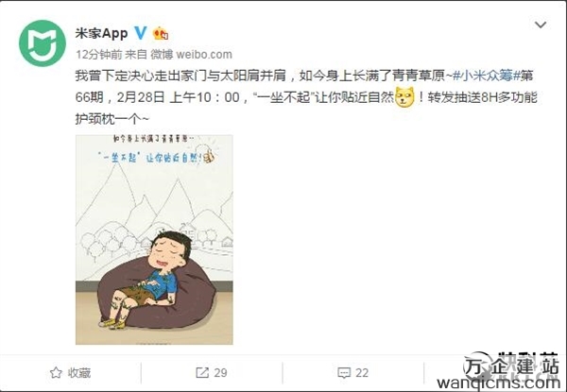Click the 收藏 star icon
Viewport: 567px width, 392px height.
coord(56,372)
